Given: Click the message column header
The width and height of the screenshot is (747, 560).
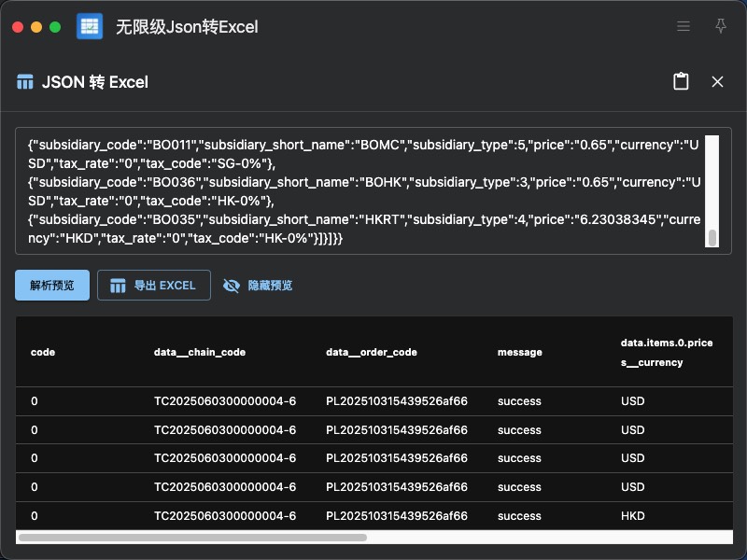Looking at the screenshot, I should pos(519,353).
